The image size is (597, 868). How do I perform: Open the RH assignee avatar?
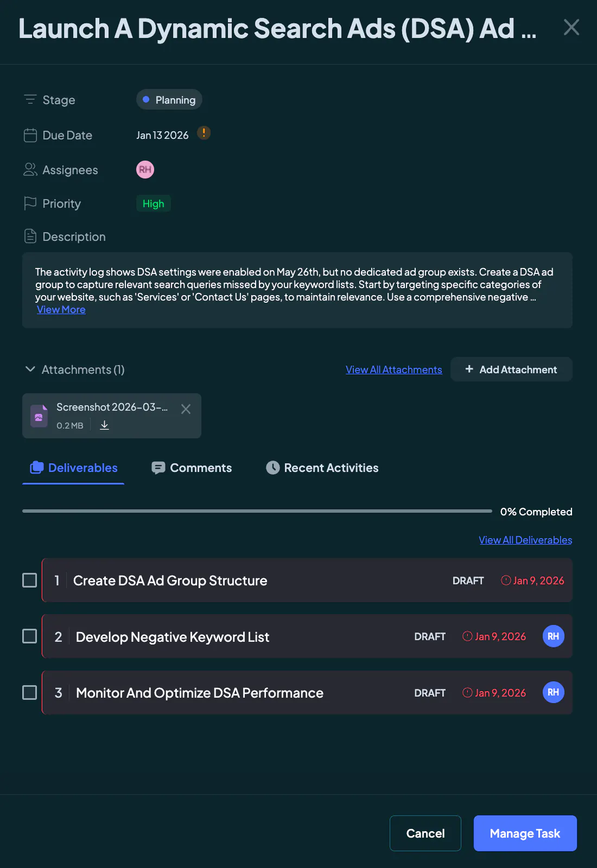point(145,170)
